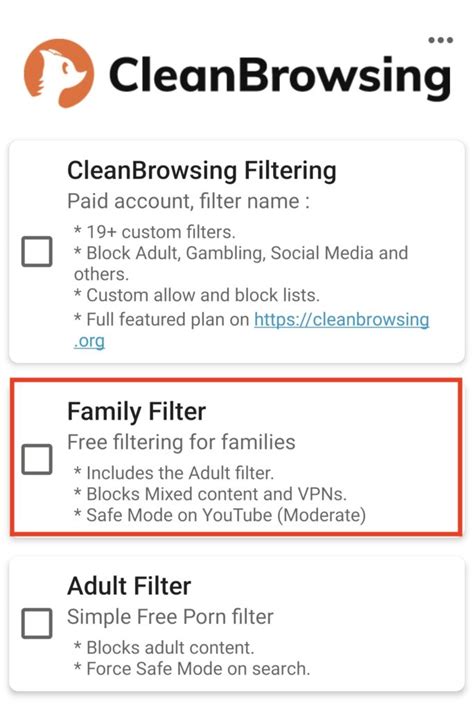Viewport: 474px width, 709px height.
Task: Tap "Free filtering for families" subtitle
Action: click(x=181, y=442)
